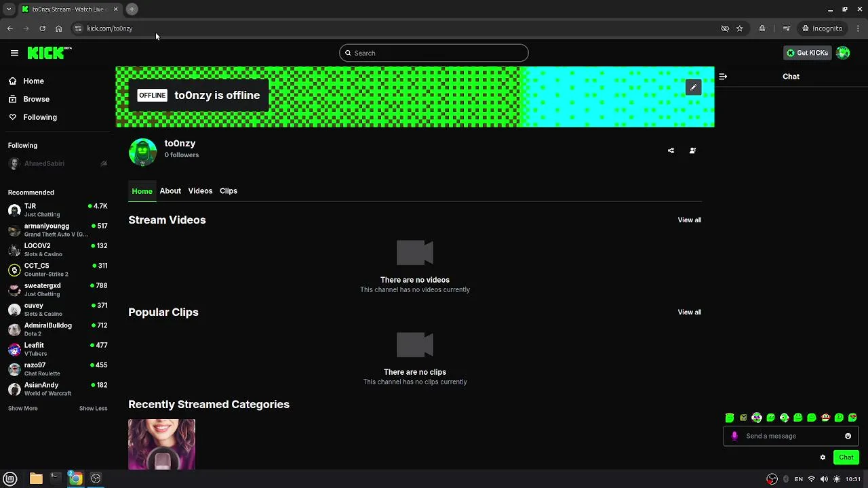Click the volume icon in the system tray
Image resolution: width=868 pixels, height=488 pixels.
824,479
